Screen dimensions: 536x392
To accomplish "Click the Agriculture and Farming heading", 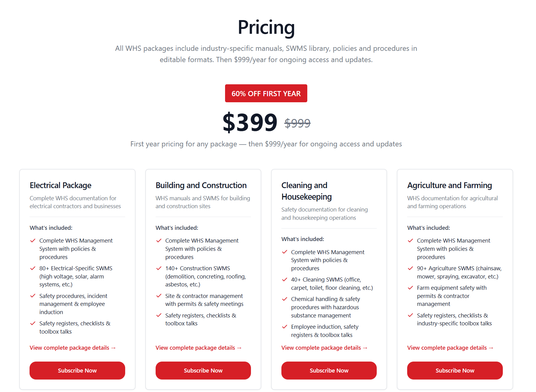I will (x=450, y=185).
